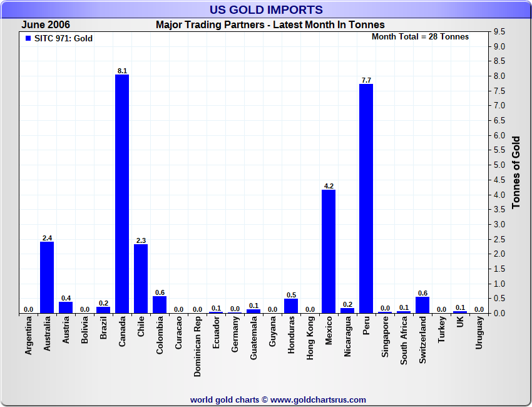Click the Austria bar
532x407 pixels.
coord(66,307)
